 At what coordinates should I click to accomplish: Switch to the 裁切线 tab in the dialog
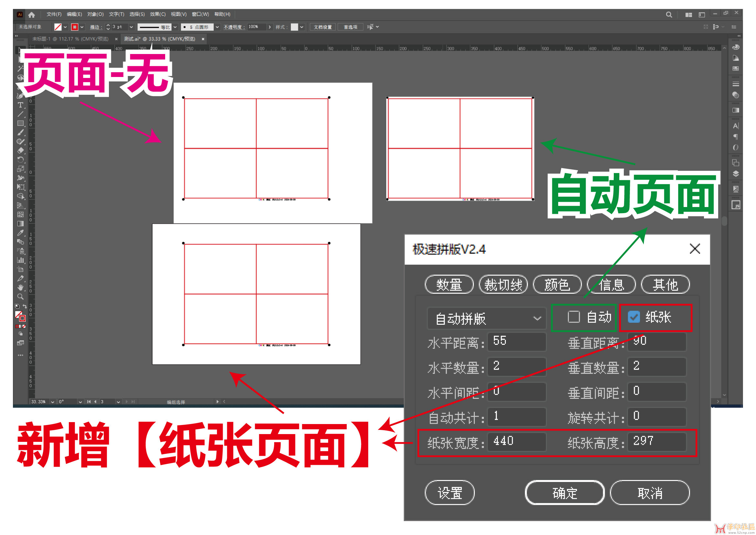(x=504, y=284)
